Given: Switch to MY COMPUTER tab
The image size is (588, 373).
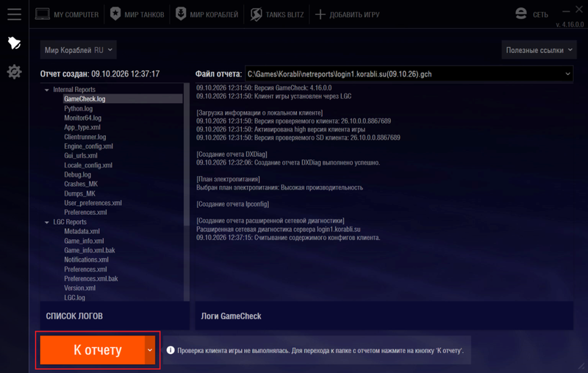Looking at the screenshot, I should click(x=67, y=15).
